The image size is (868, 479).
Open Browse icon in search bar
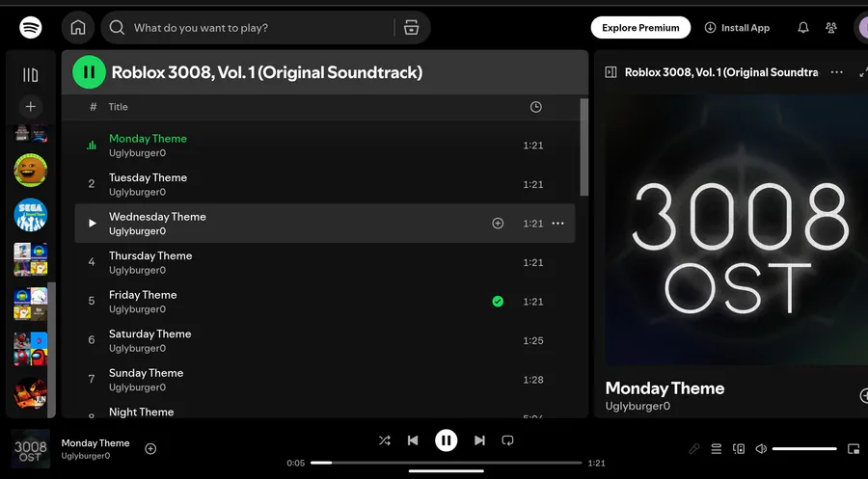point(411,28)
